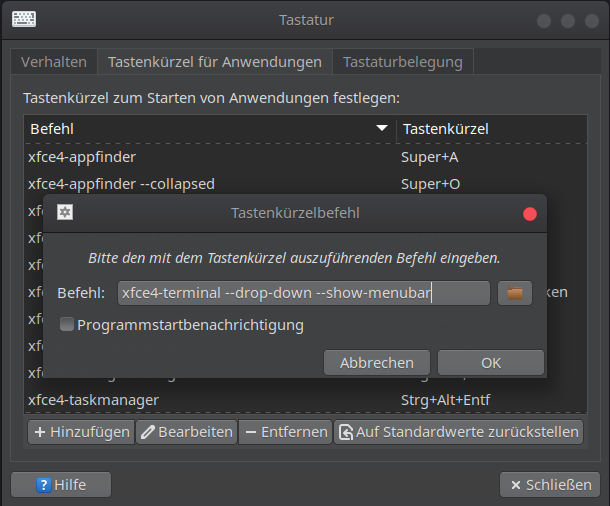
Task: Click the gear icon in Tastenkürzelbefehl dialog
Action: [65, 212]
